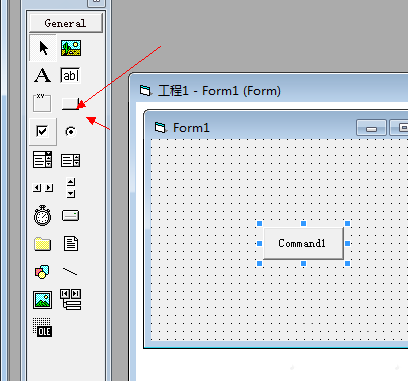Select the CommandButton control tool
408x381 pixels.
click(70, 104)
